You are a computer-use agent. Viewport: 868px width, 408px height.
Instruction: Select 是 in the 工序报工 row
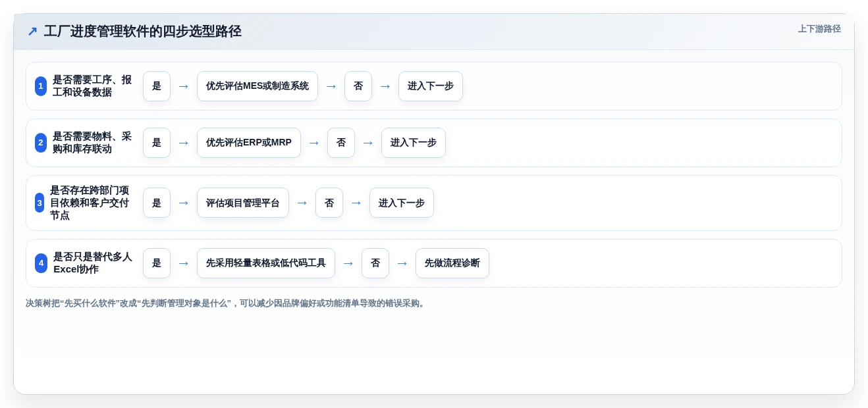tap(157, 86)
